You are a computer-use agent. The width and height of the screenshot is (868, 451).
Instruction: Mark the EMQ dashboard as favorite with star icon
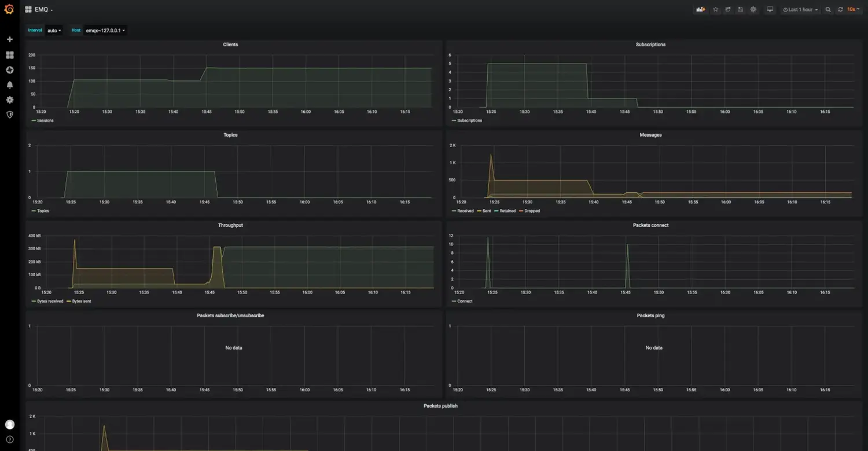pos(715,9)
